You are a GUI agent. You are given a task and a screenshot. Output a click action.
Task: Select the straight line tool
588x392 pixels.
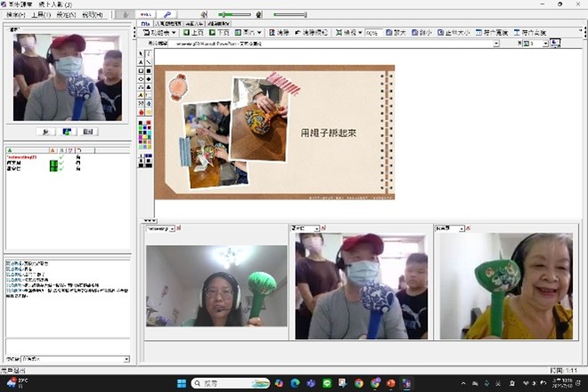pyautogui.click(x=149, y=62)
